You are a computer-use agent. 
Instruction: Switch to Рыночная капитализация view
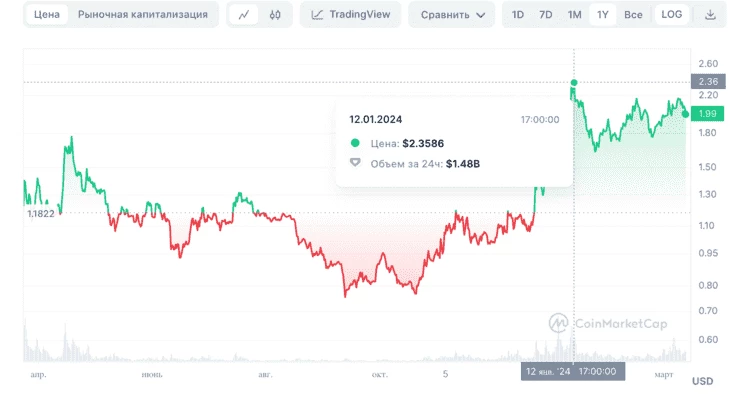[142, 14]
